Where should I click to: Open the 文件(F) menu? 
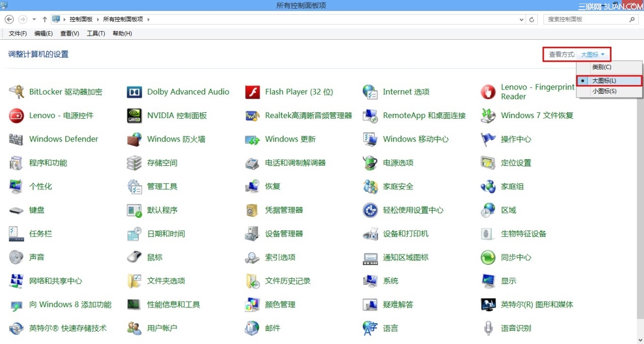tap(18, 34)
